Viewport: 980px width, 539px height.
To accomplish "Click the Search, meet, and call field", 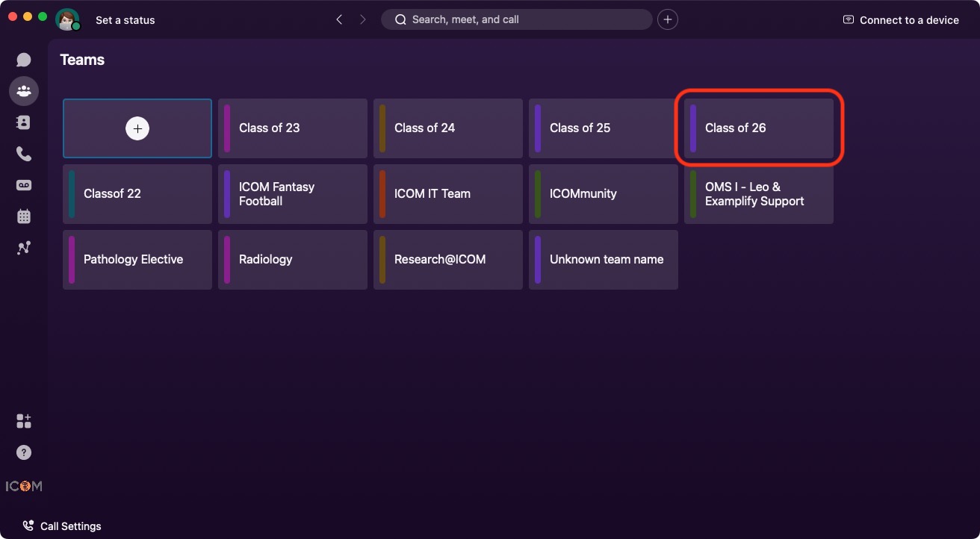I will pos(517,19).
